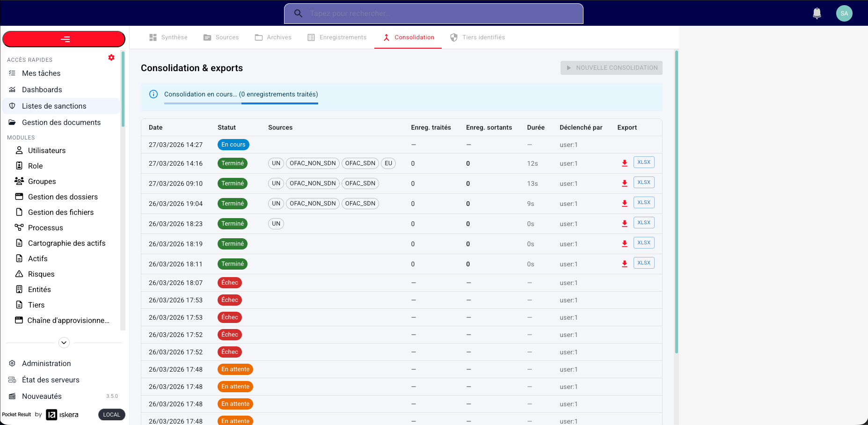868x425 pixels.
Task: Click Nouvelle Consolidation button
Action: coord(611,68)
